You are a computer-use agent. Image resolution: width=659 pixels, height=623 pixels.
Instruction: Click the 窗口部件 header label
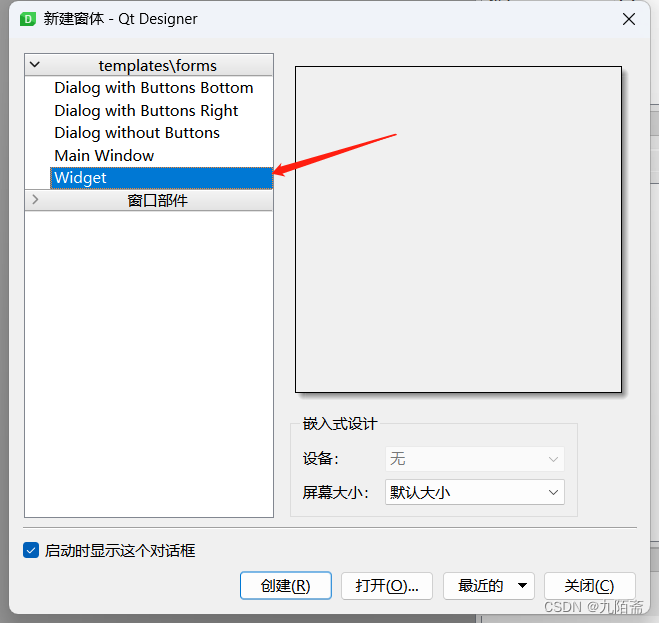pyautogui.click(x=158, y=200)
